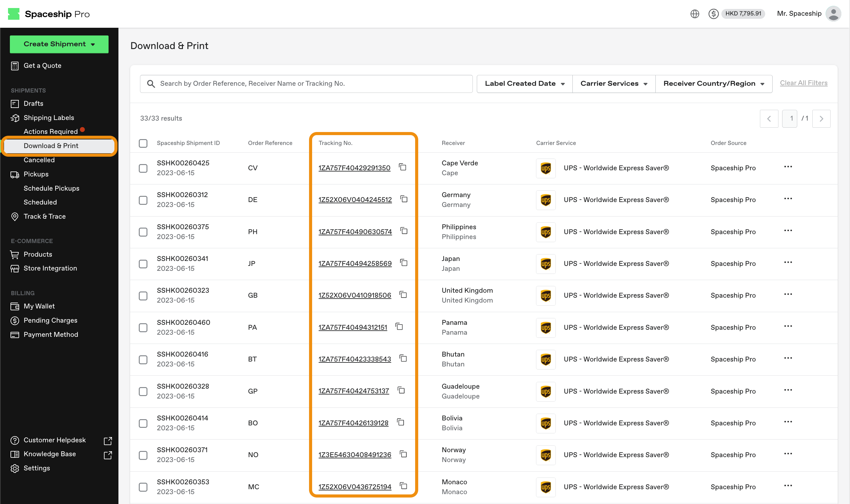The image size is (850, 504).
Task: Open the Receiver Country/Region filter
Action: (713, 84)
